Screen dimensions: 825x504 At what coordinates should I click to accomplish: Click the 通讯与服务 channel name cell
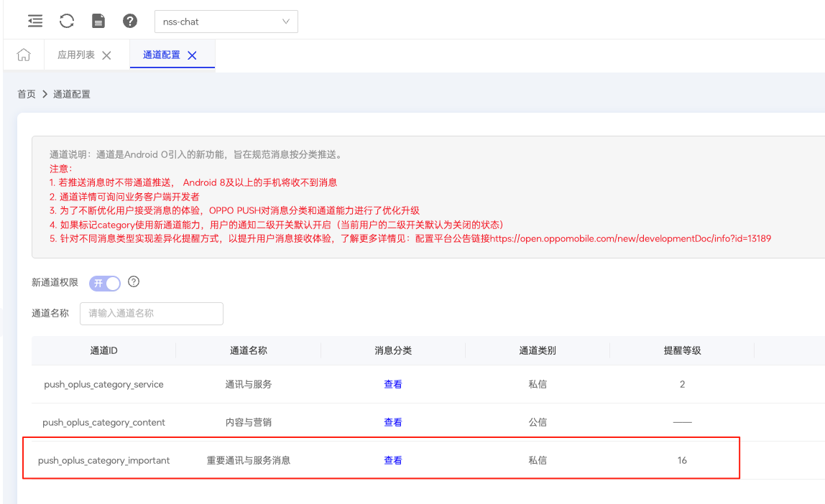pos(249,384)
